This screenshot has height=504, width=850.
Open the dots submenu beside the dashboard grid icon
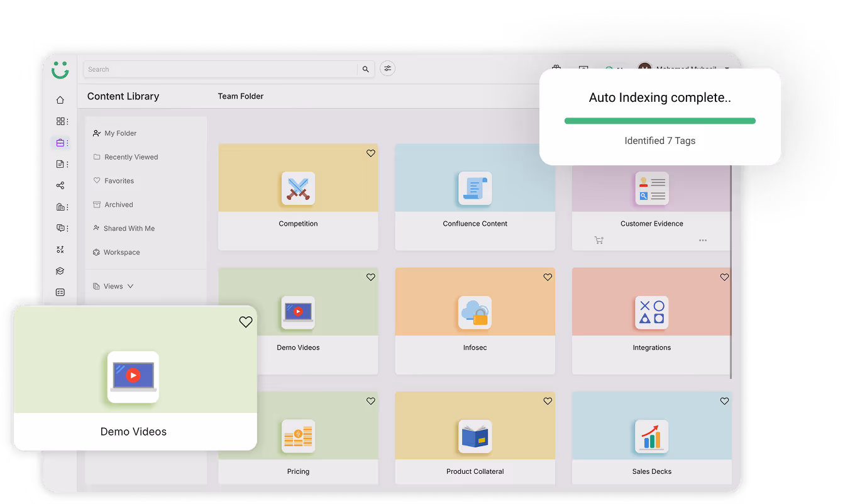67,121
